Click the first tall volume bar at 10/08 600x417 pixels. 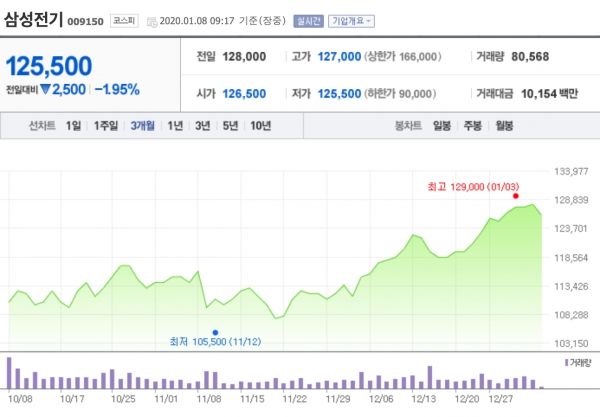pos(9,373)
